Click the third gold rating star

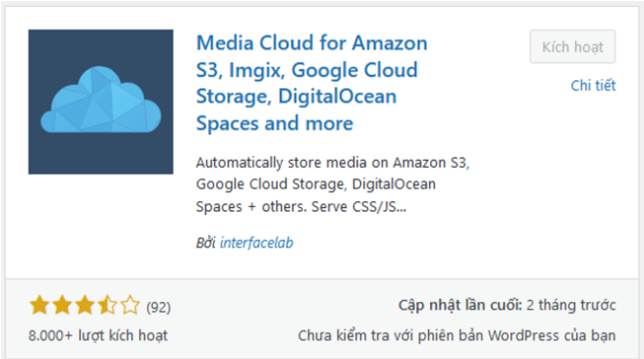click(84, 305)
